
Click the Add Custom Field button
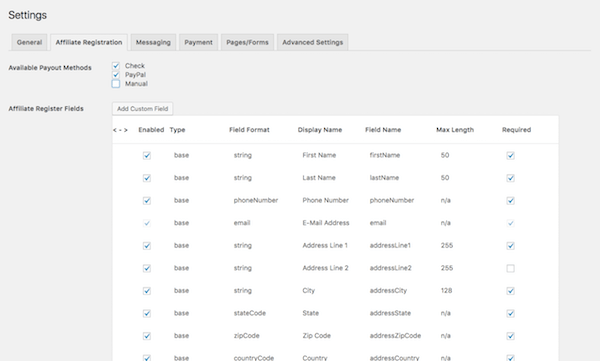142,109
